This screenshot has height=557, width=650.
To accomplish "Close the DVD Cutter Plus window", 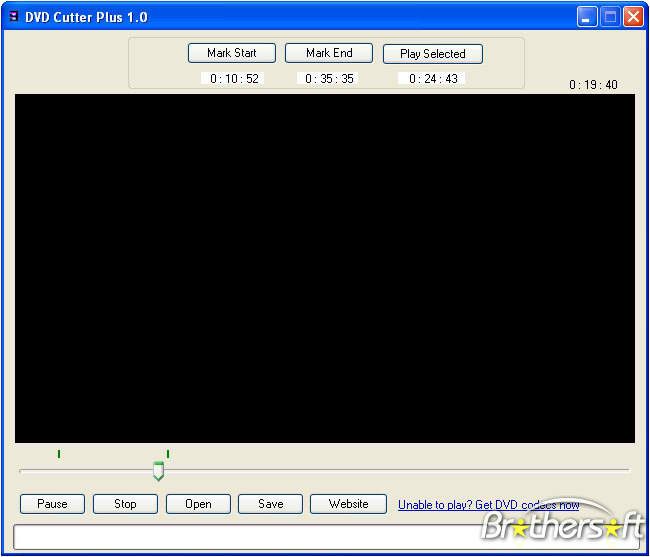I will coord(633,17).
